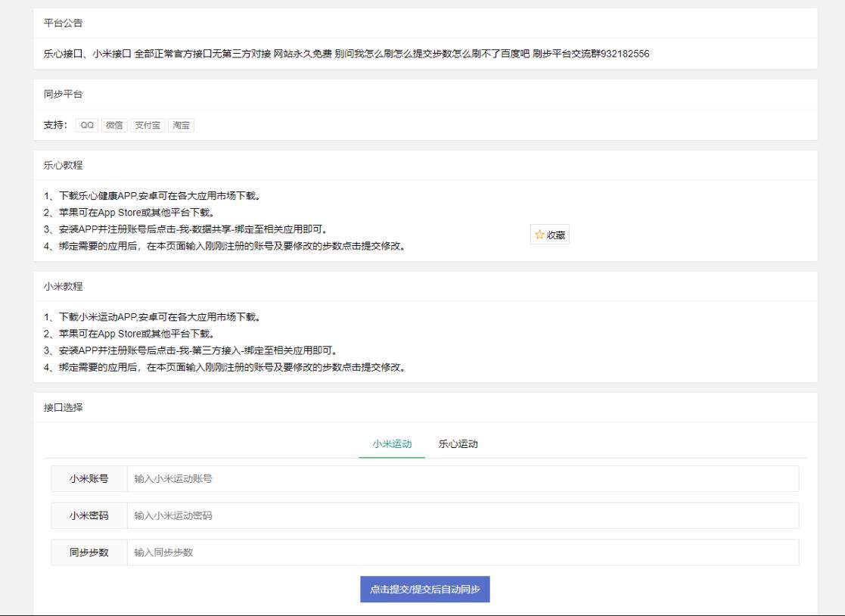The image size is (845, 616).
Task: Switch to the 小米运动 tab
Action: click(x=392, y=444)
